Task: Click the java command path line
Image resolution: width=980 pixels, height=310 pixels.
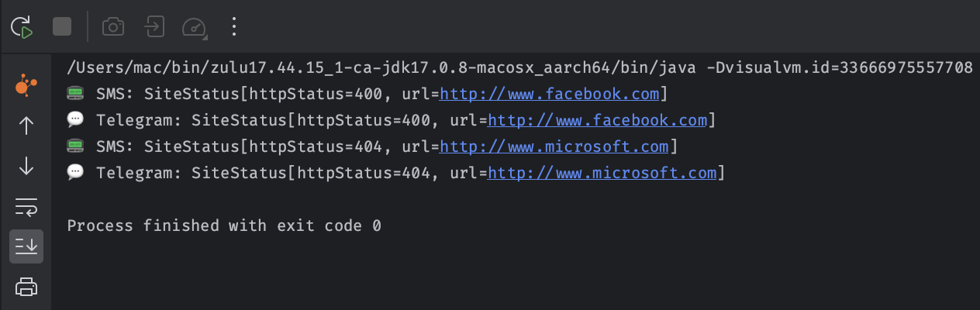Action: (x=520, y=68)
